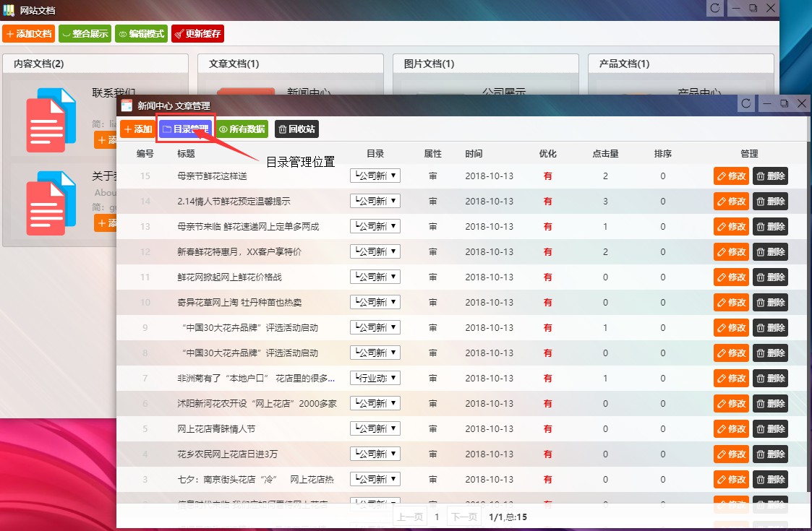Viewport: 812px width, 531px height.
Task: Click 有 optimization flag for 母亲节鲜花这样送
Action: (x=547, y=176)
